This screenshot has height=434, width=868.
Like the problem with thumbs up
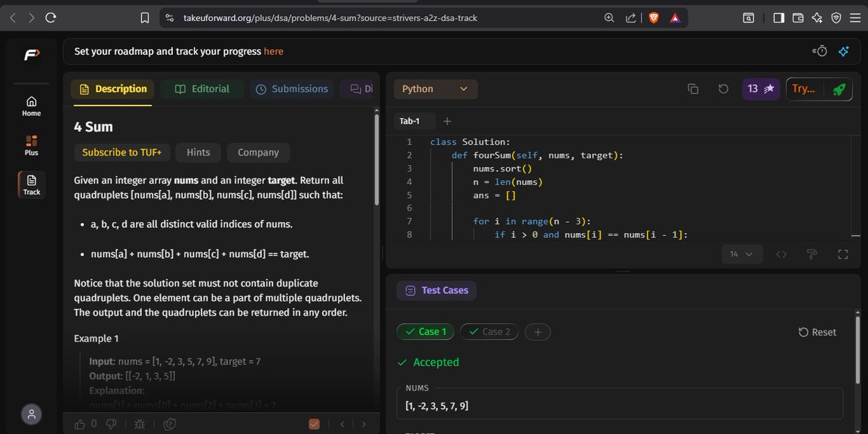(80, 424)
